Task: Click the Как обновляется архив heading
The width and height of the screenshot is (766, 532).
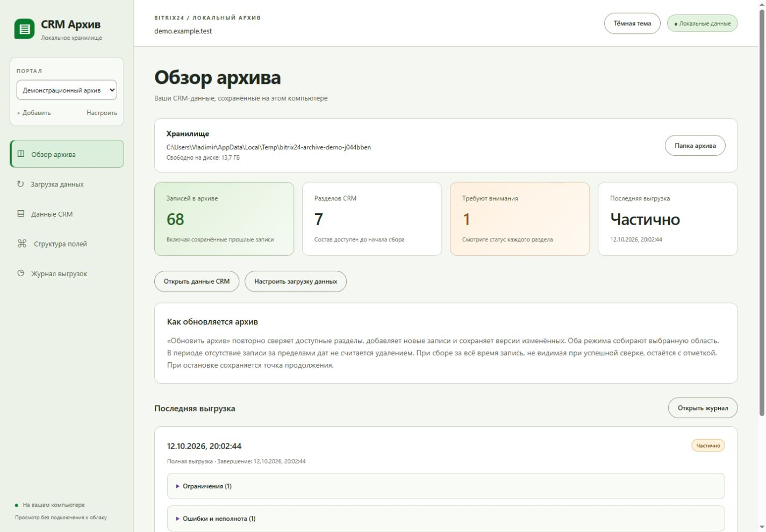Action: pyautogui.click(x=212, y=322)
